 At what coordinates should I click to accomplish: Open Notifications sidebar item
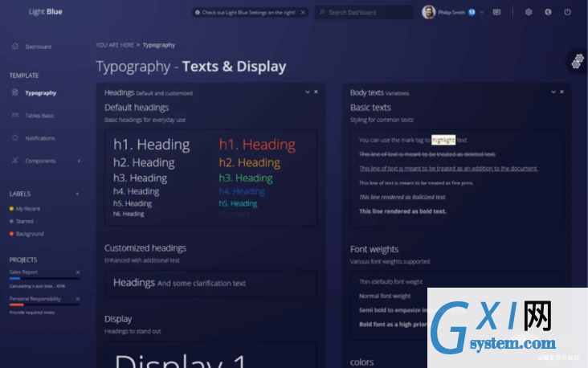click(39, 138)
